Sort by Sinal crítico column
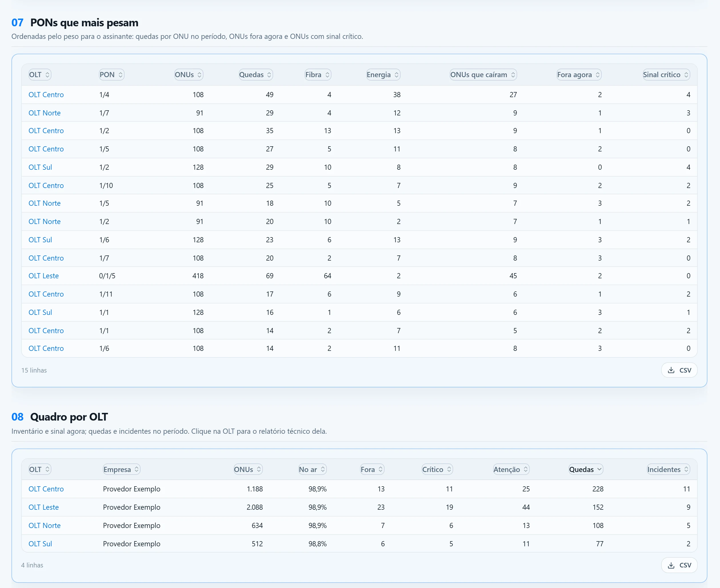Screen dimensions: 720x588 (x=666, y=75)
